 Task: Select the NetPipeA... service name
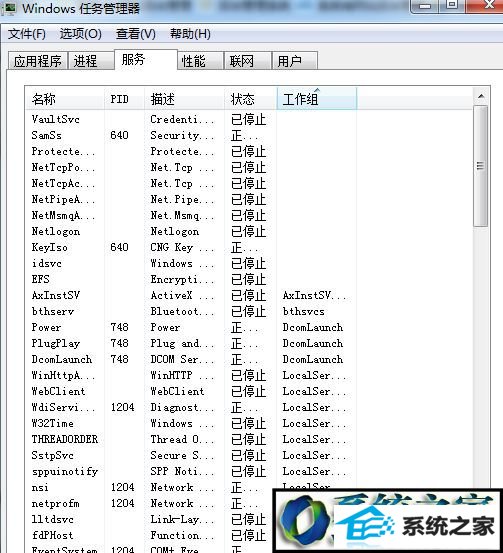click(63, 200)
